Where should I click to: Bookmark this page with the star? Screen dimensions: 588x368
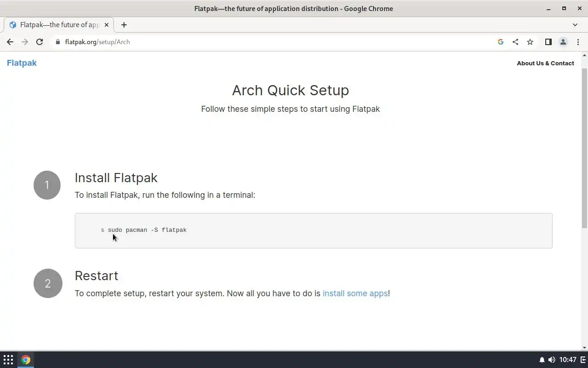[x=530, y=42]
